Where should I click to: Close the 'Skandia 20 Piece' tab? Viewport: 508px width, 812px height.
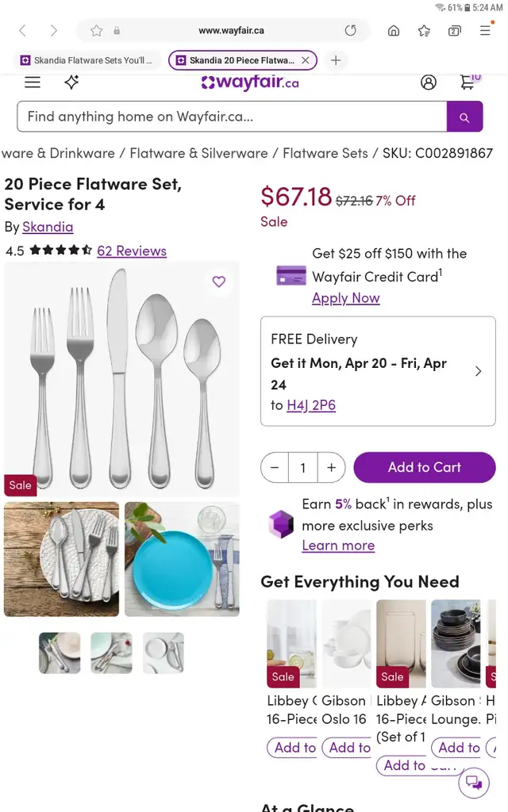(305, 59)
